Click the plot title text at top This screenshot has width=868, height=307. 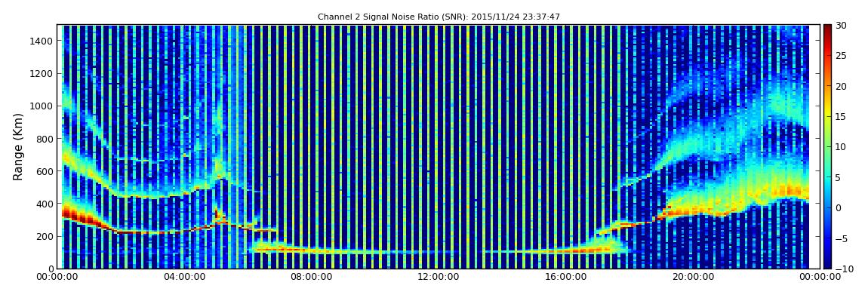439,17
